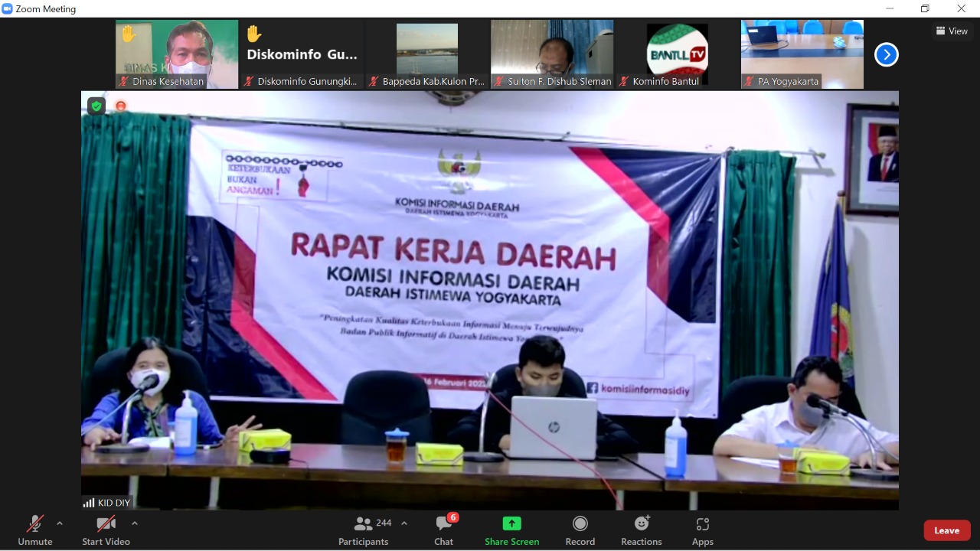Click signal strength icon beside KID DIY

[x=90, y=503]
